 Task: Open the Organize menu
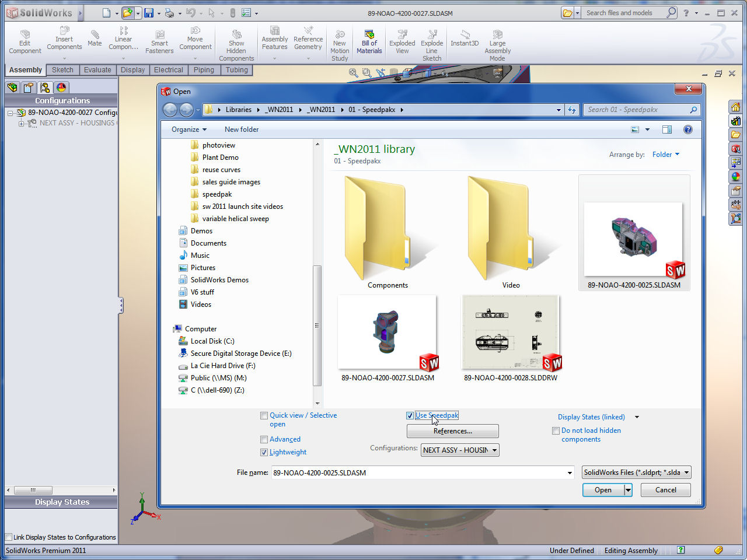click(x=189, y=129)
